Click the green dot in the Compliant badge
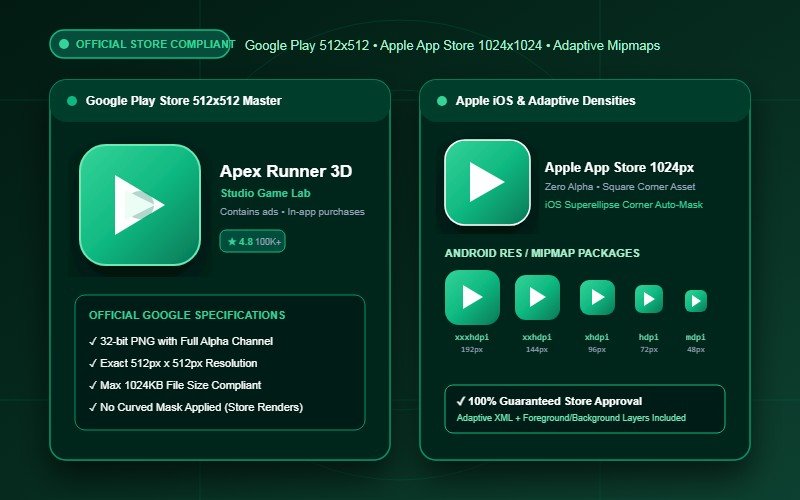Image resolution: width=800 pixels, height=500 pixels. coord(64,44)
